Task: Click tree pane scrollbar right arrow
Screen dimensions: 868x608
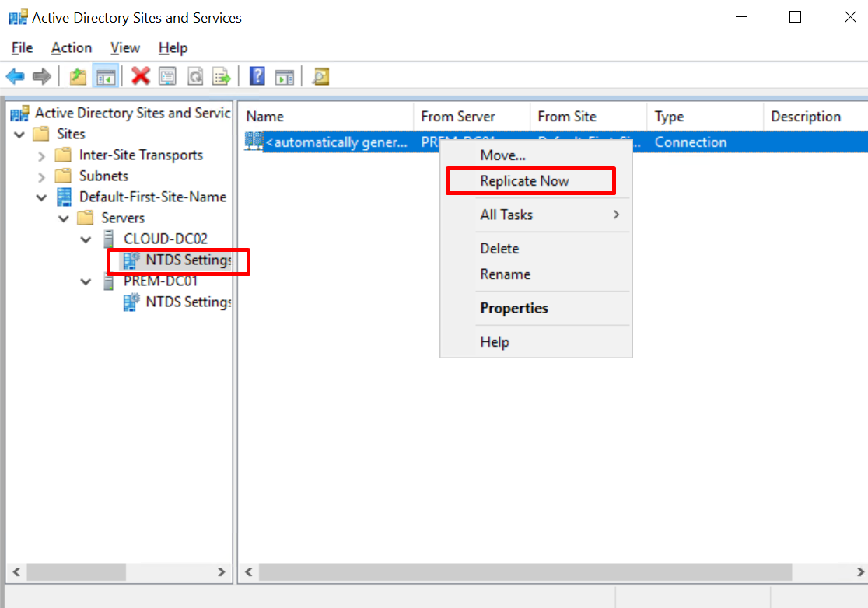Action: [x=222, y=572]
